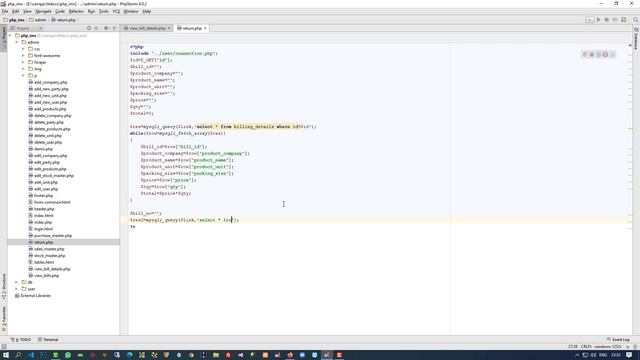The height and width of the screenshot is (360, 640).
Task: Select edit_stock_master.php in project tree
Action: [51, 176]
